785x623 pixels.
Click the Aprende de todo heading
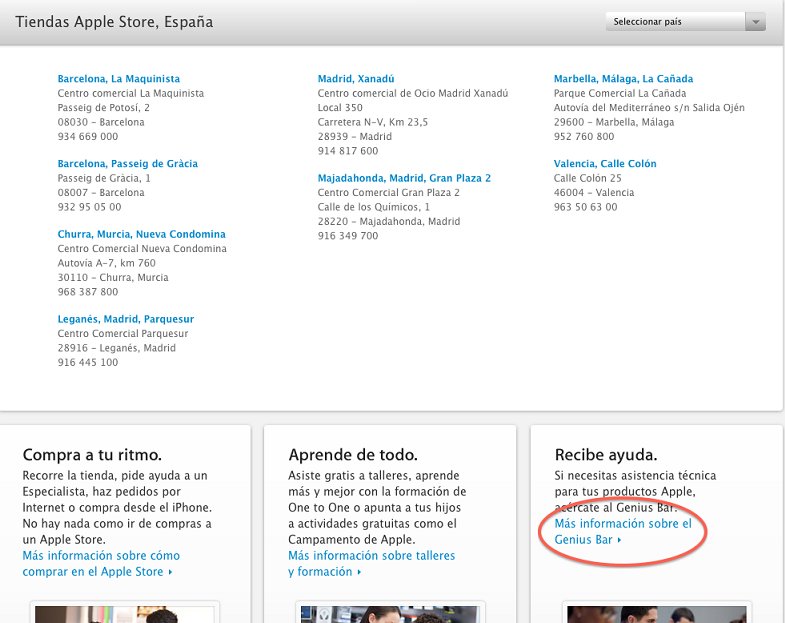(352, 454)
